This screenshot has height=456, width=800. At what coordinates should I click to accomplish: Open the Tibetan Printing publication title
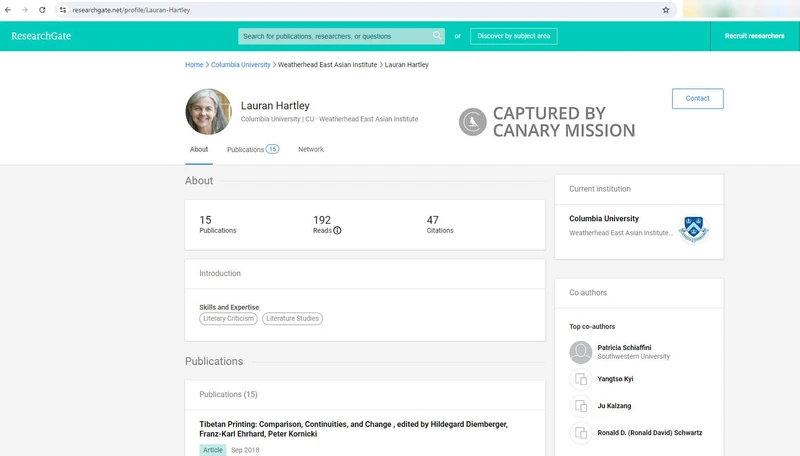click(354, 429)
